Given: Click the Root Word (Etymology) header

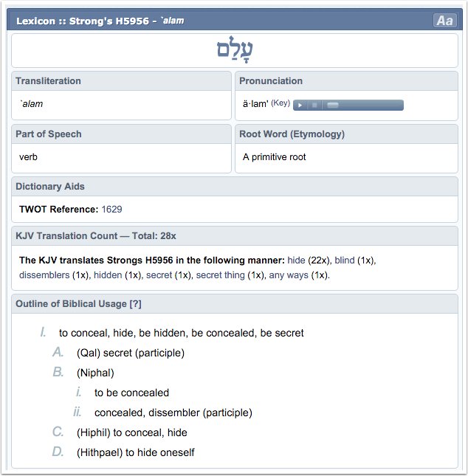Looking at the screenshot, I should point(292,134).
